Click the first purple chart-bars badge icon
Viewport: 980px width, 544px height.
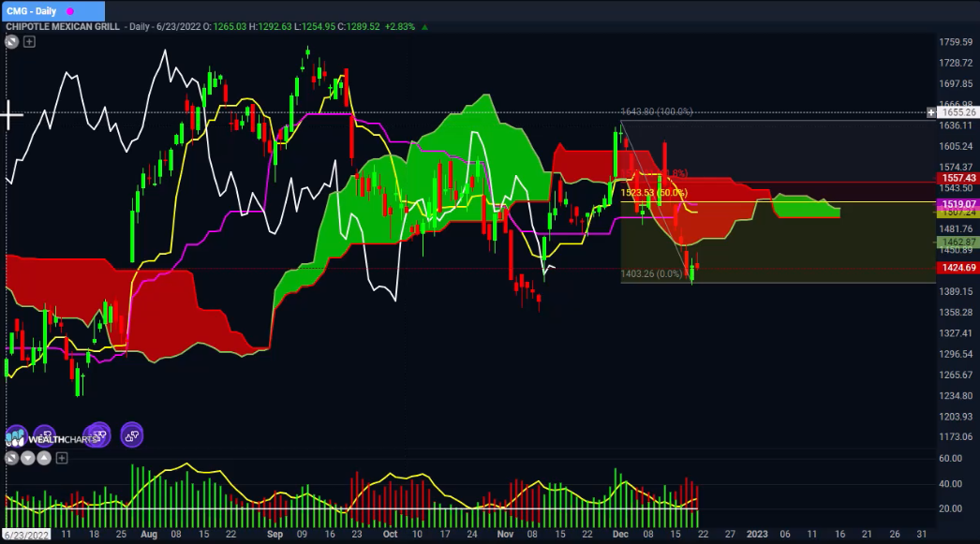(16, 435)
